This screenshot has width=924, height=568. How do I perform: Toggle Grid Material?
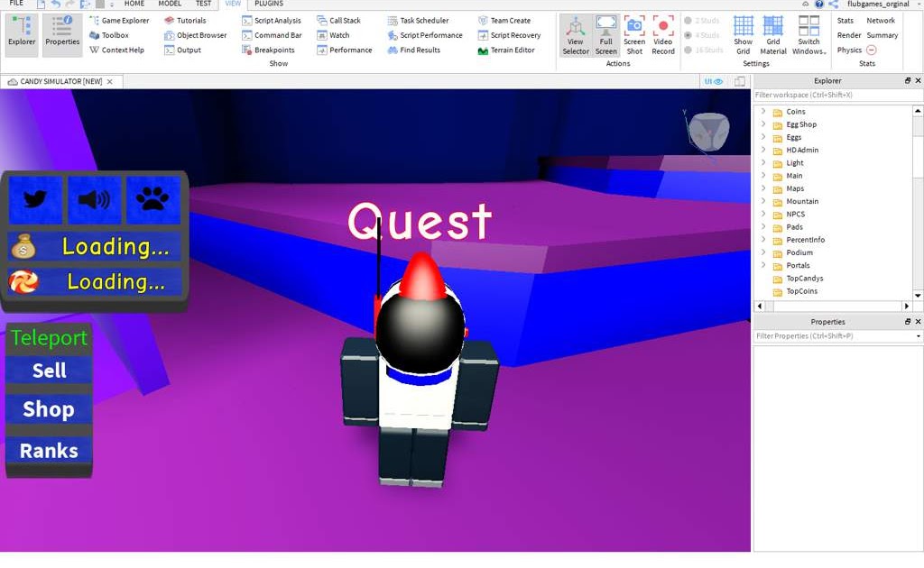pos(773,36)
